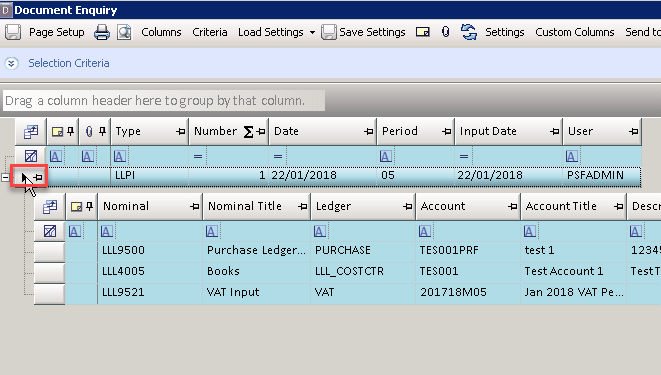Click the printer icon in toolbar
661x375 pixels.
click(102, 32)
